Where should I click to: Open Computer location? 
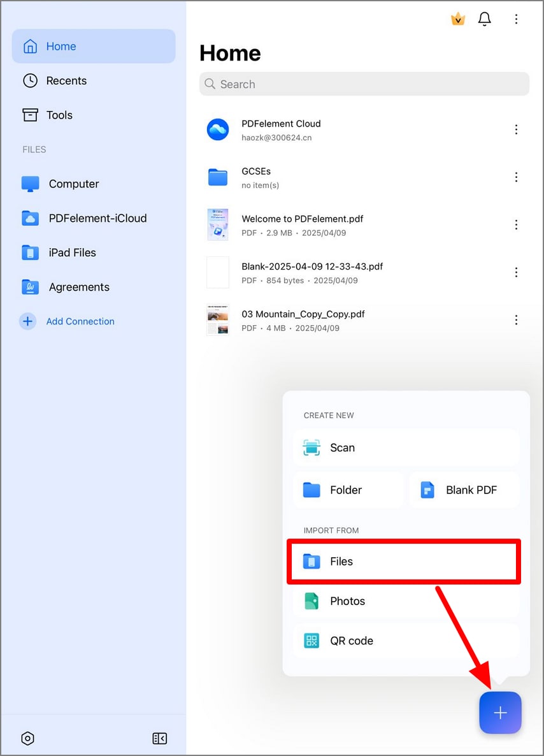94,184
